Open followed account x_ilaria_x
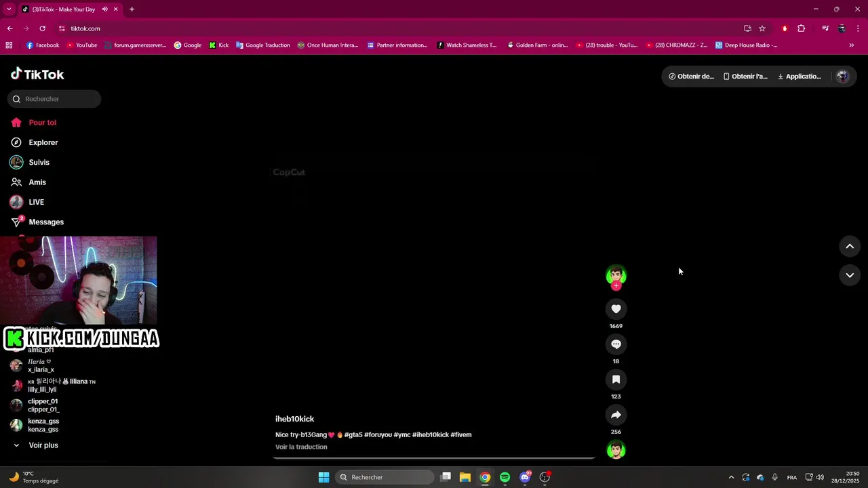The height and width of the screenshot is (488, 868). click(x=41, y=366)
